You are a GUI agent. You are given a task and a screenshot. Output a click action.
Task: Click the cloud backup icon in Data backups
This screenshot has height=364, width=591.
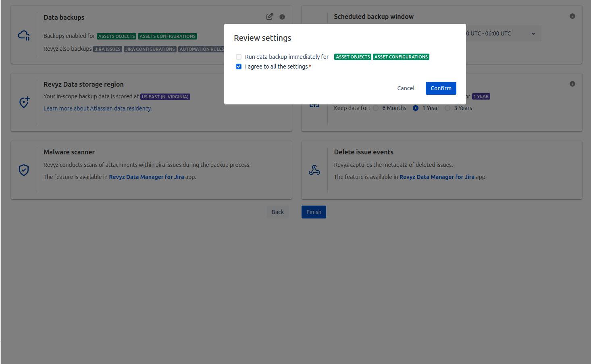pyautogui.click(x=24, y=35)
